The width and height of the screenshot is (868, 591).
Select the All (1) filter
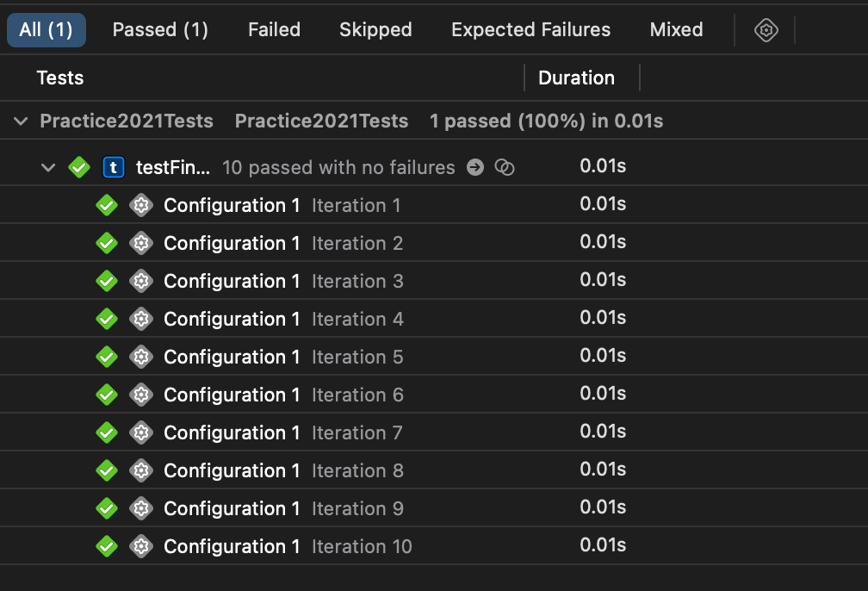pos(46,30)
